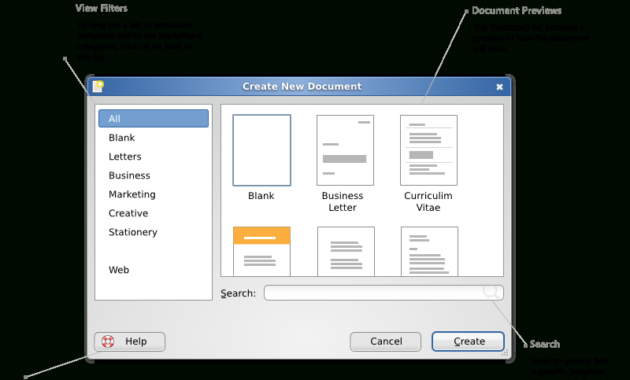Click the new-document icon in title bar
This screenshot has height=380, width=630.
(x=98, y=86)
